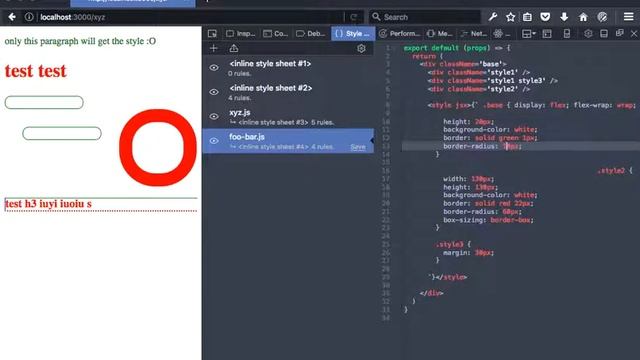This screenshot has width=640, height=360.
Task: Click the 'only this paragraph' text
Action: tap(80, 41)
